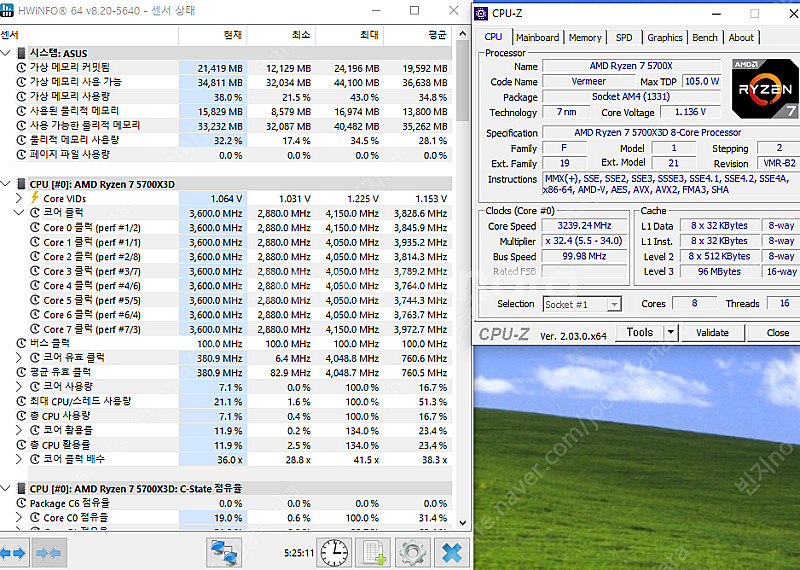
Task: Click the HWiNFO shrink-columns arrows icon
Action: [49, 553]
